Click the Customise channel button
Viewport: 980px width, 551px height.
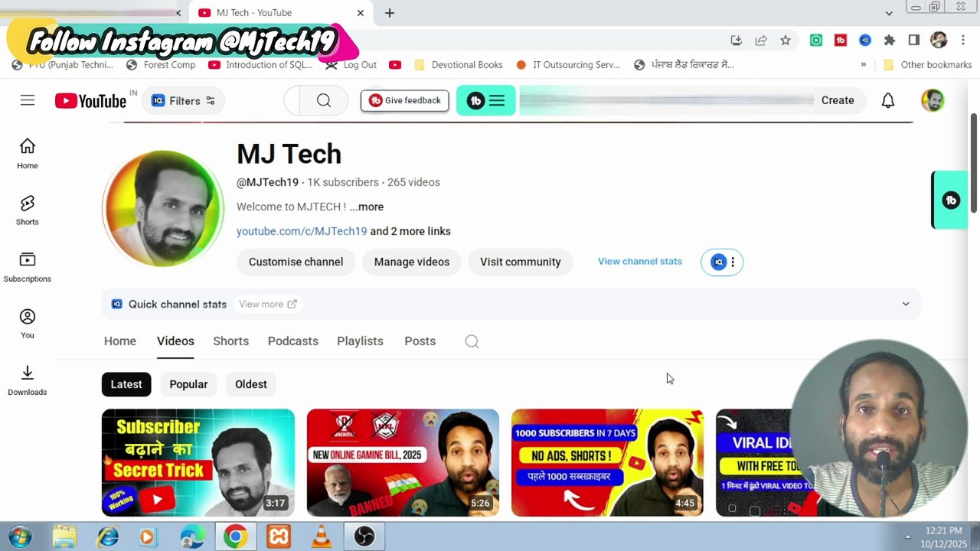[296, 262]
